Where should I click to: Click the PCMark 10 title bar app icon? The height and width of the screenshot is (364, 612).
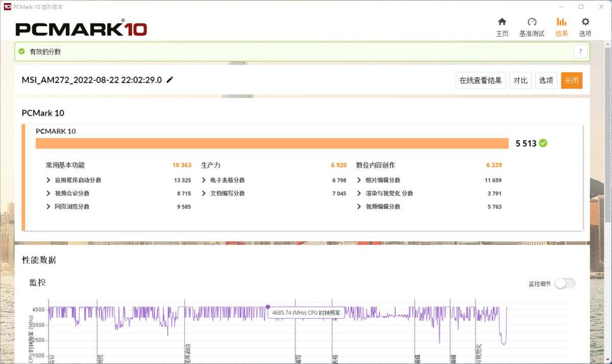tap(7, 7)
